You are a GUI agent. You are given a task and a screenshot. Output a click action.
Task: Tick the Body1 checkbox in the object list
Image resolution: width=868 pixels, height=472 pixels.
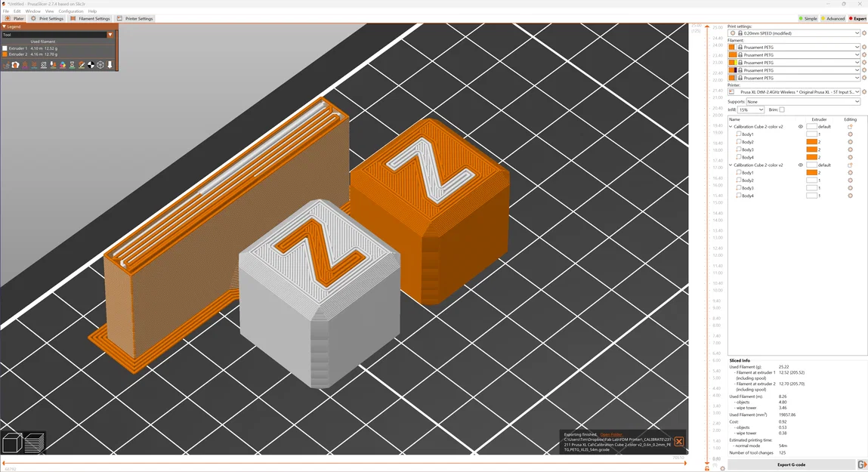(x=740, y=134)
